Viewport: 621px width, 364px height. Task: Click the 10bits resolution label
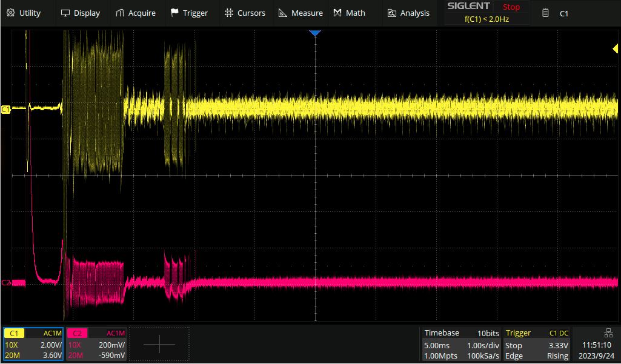coord(488,334)
